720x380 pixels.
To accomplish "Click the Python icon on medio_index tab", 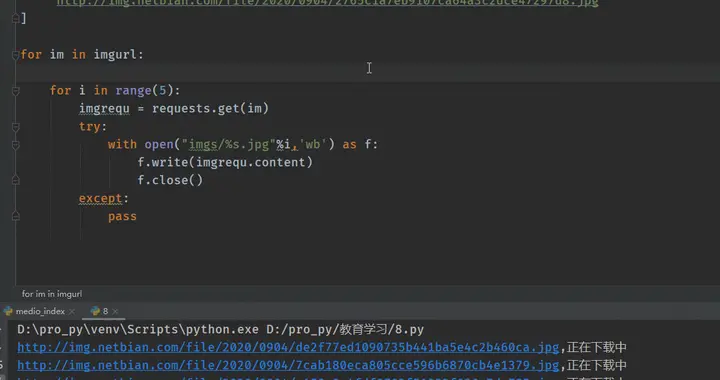I will coord(8,311).
